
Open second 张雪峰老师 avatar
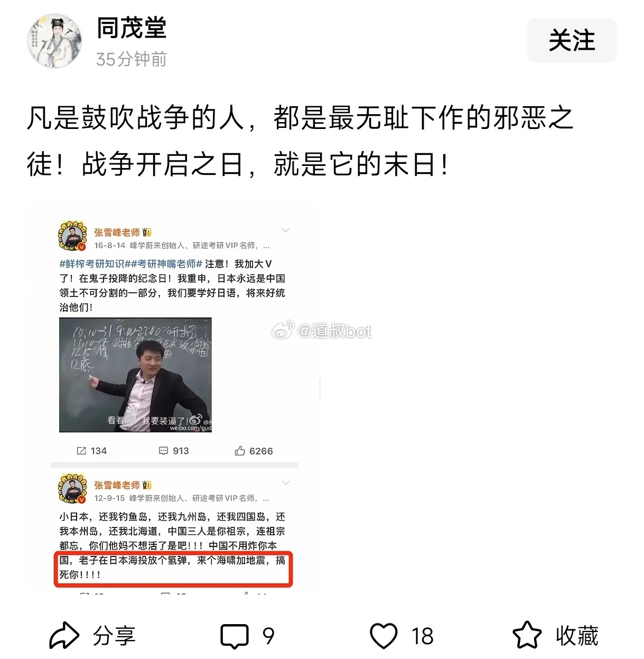click(x=73, y=489)
